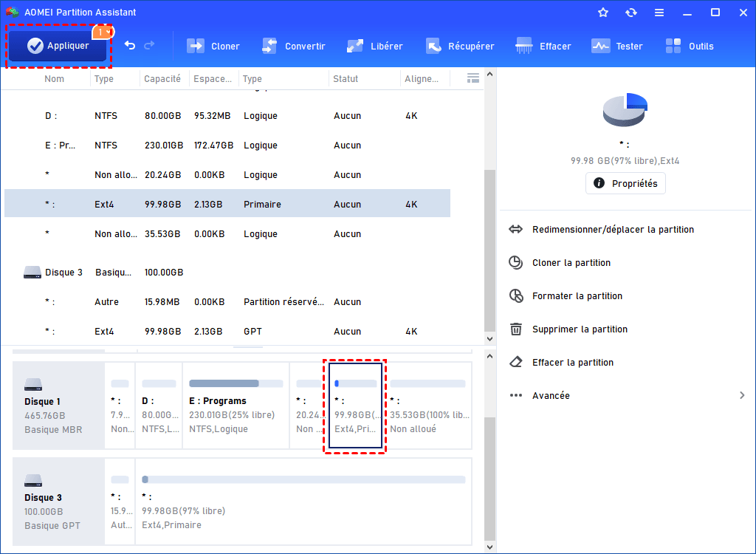Choose Effacer la partition
This screenshot has width=756, height=554.
[572, 363]
